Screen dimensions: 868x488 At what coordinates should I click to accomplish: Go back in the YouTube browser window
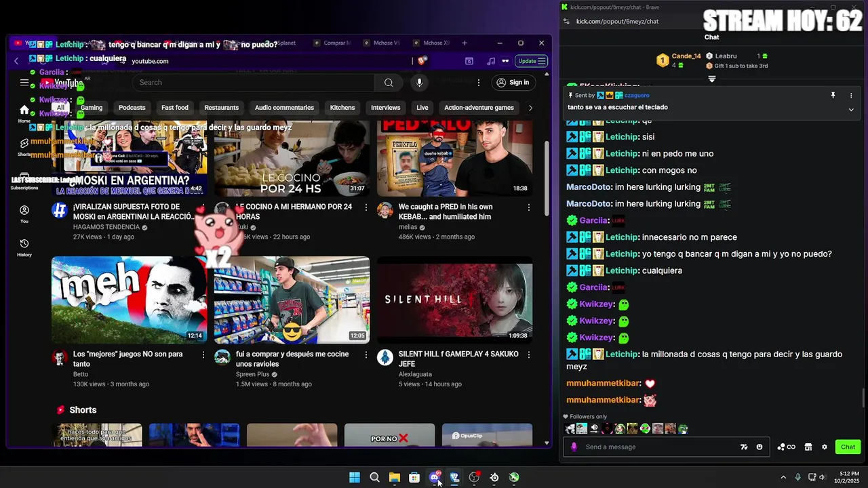(x=16, y=61)
